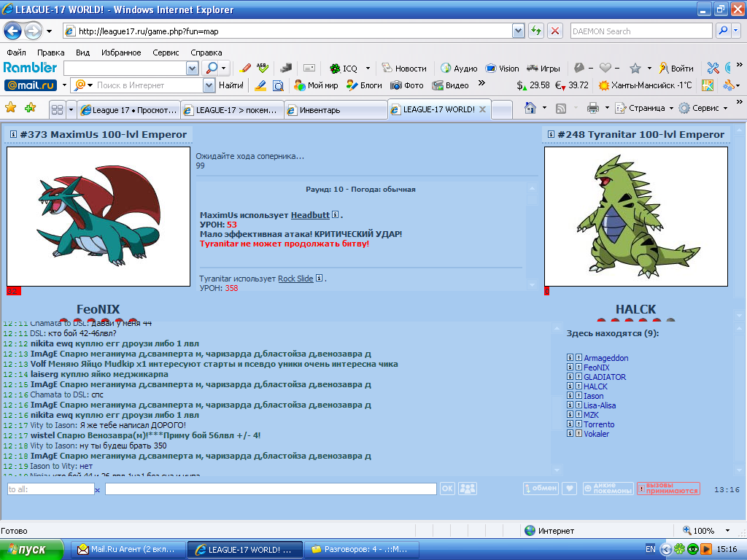The width and height of the screenshot is (747, 560).
Task: Open Vision in the Rambler toolbar
Action: [502, 69]
